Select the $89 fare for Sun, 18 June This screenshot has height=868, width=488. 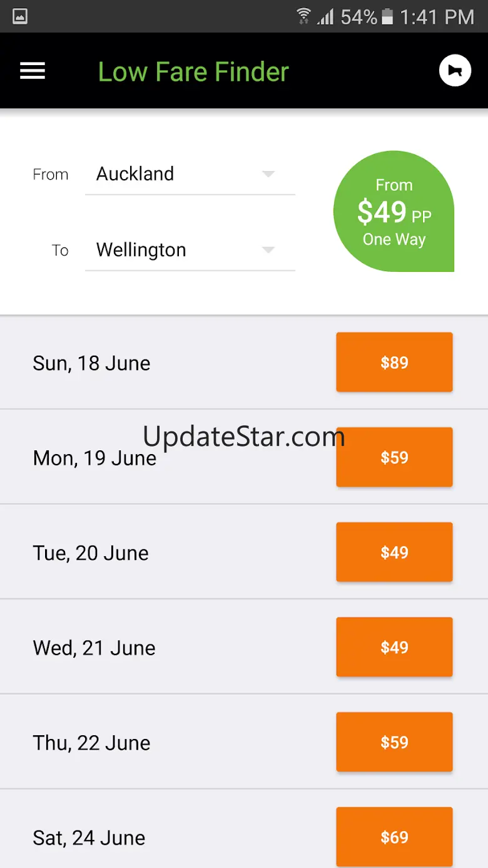pos(394,362)
